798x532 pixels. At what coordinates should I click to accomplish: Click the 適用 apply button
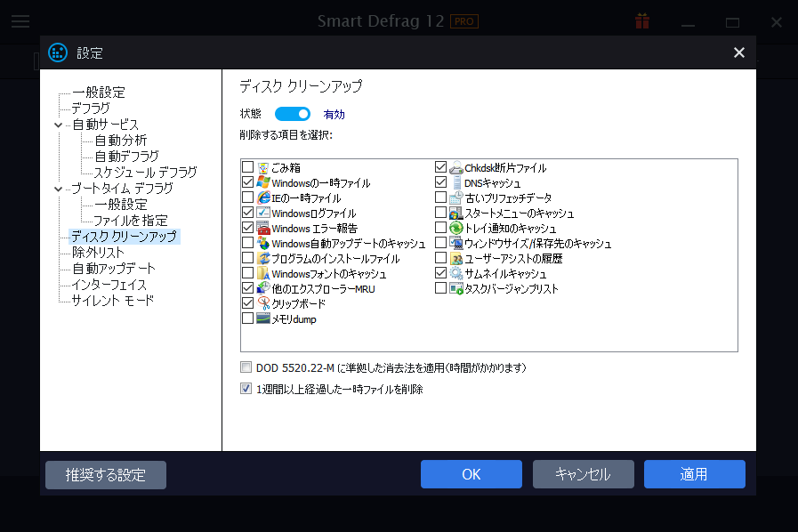click(x=695, y=474)
